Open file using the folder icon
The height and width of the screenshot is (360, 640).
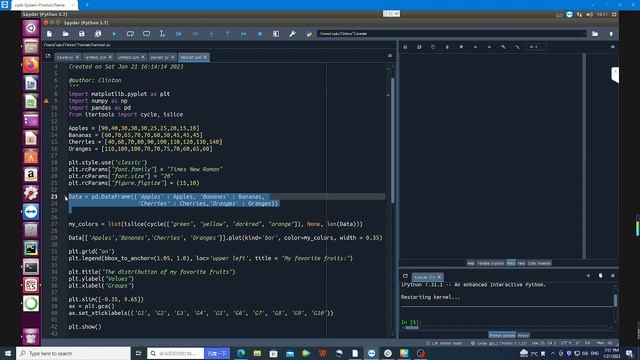[65, 34]
